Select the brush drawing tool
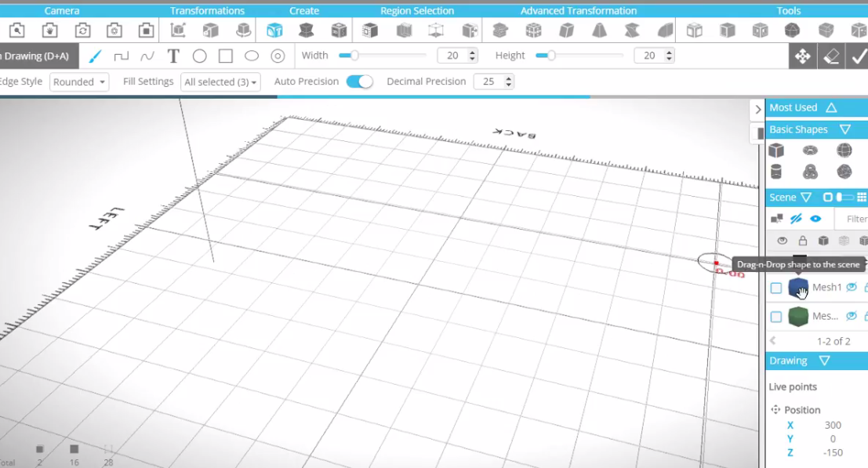This screenshot has width=868, height=468. click(x=95, y=56)
